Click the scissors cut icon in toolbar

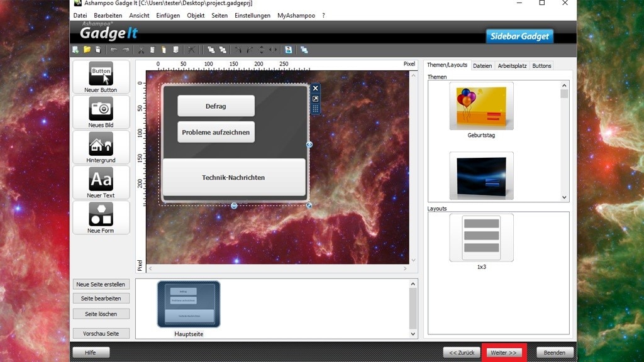[142, 50]
